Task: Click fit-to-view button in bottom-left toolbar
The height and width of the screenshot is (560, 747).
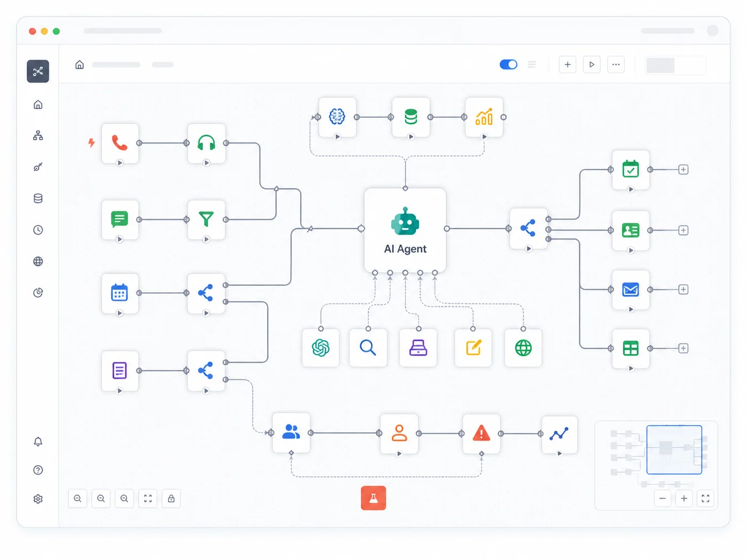Action: point(148,499)
